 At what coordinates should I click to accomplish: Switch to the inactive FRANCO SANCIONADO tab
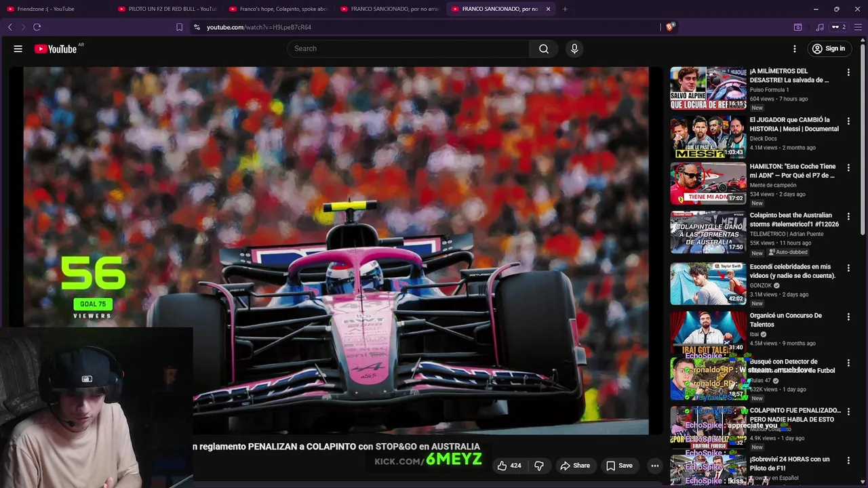coord(389,9)
